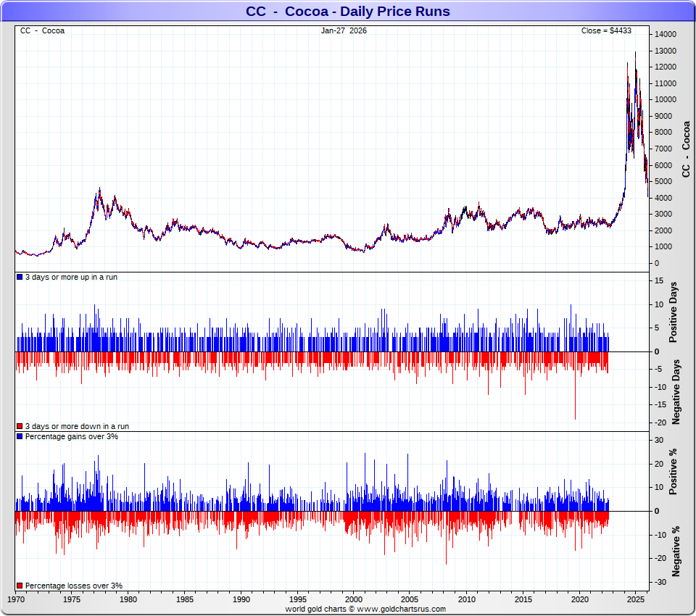This screenshot has height=616, width=696.
Task: Click the blue swatch beside '3 days or more up in a run'
Action: tap(20, 277)
